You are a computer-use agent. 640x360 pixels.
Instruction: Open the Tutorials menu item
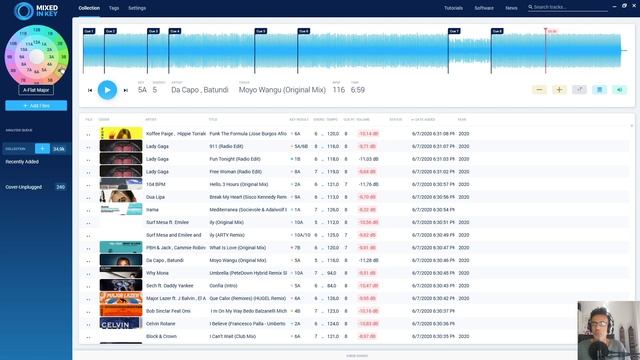(x=453, y=8)
